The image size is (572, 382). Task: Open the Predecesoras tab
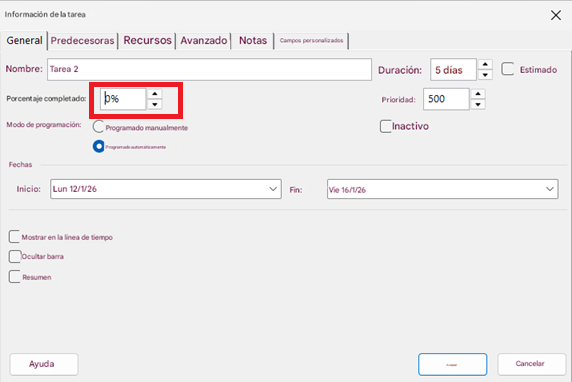click(82, 40)
